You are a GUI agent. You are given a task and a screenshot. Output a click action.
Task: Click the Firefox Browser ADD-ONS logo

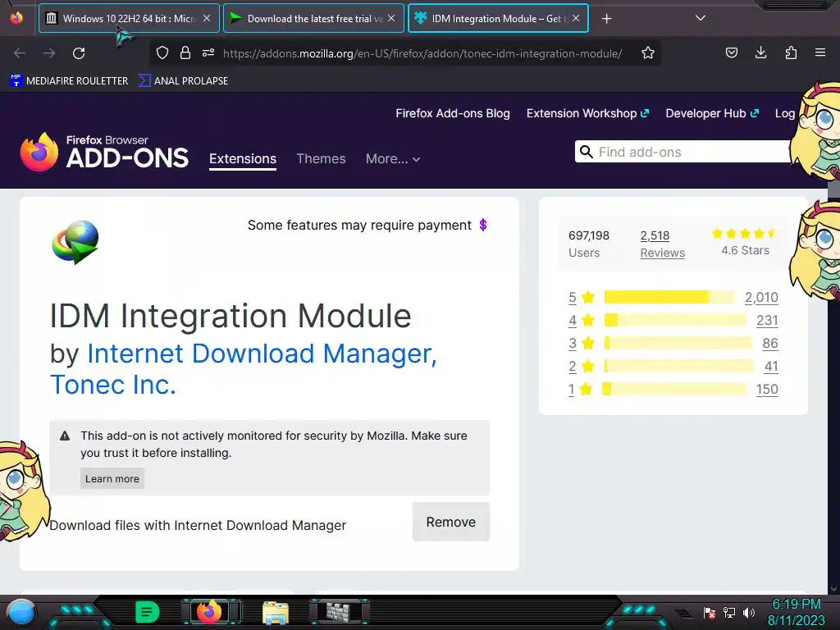(104, 152)
